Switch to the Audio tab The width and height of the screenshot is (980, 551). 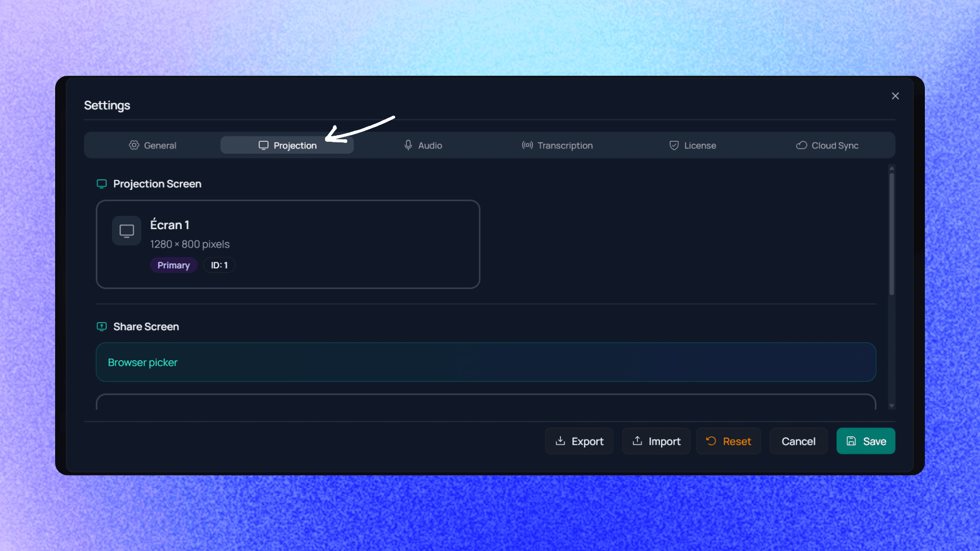(423, 145)
